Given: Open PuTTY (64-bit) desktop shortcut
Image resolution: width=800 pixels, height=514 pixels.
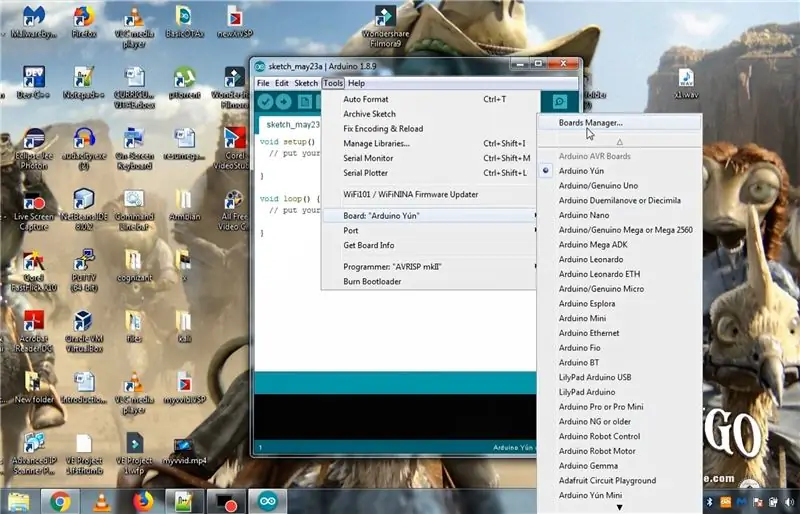Looking at the screenshot, I should point(84,271).
